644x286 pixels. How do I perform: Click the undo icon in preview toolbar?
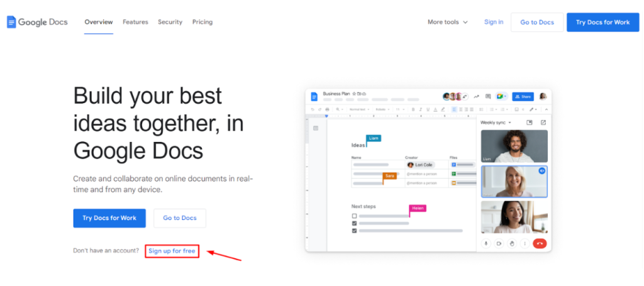click(x=313, y=109)
